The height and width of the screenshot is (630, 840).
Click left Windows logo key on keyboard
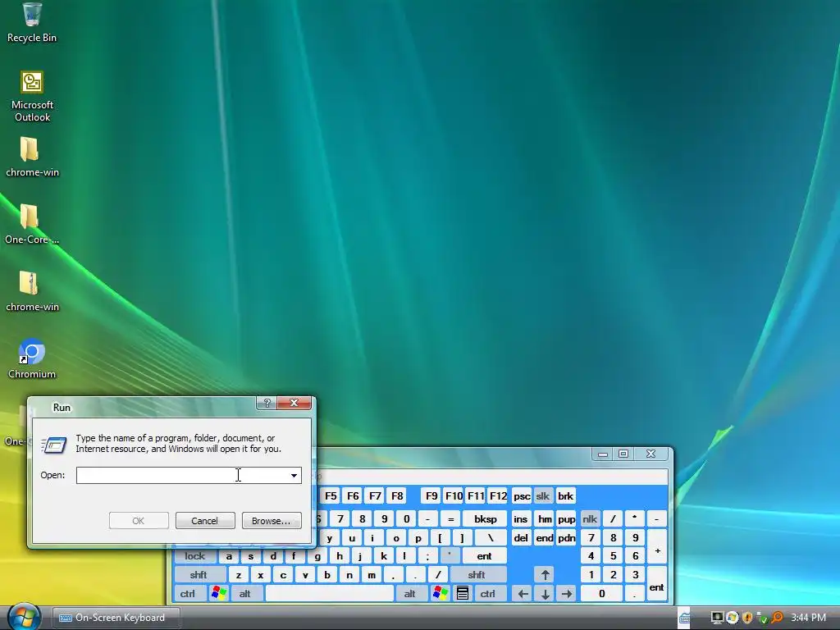click(219, 593)
